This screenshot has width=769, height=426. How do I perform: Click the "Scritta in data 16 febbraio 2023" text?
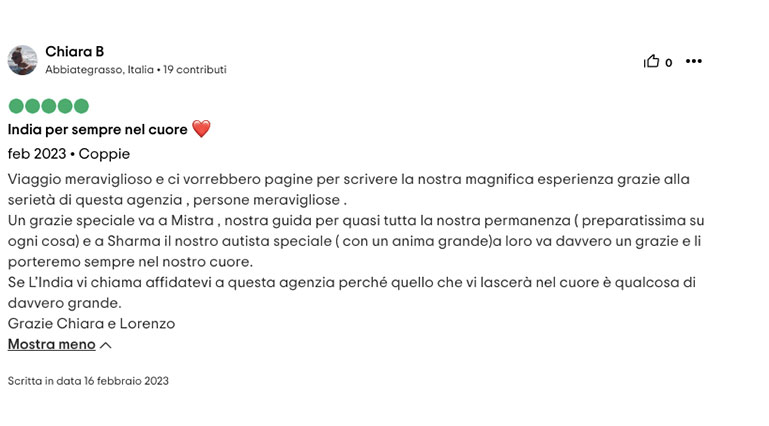tap(88, 381)
